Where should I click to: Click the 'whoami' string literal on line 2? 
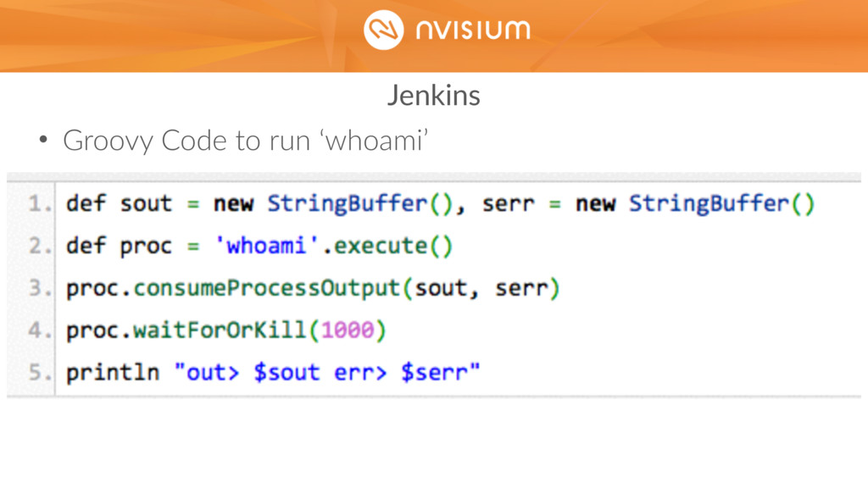[x=266, y=245]
